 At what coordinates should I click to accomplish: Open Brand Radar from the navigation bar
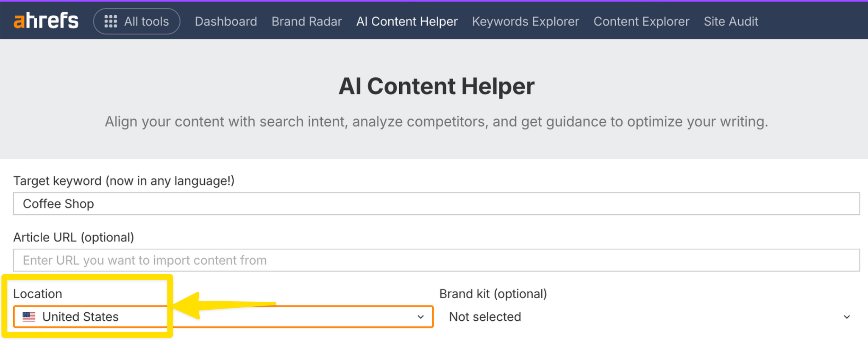pyautogui.click(x=306, y=21)
